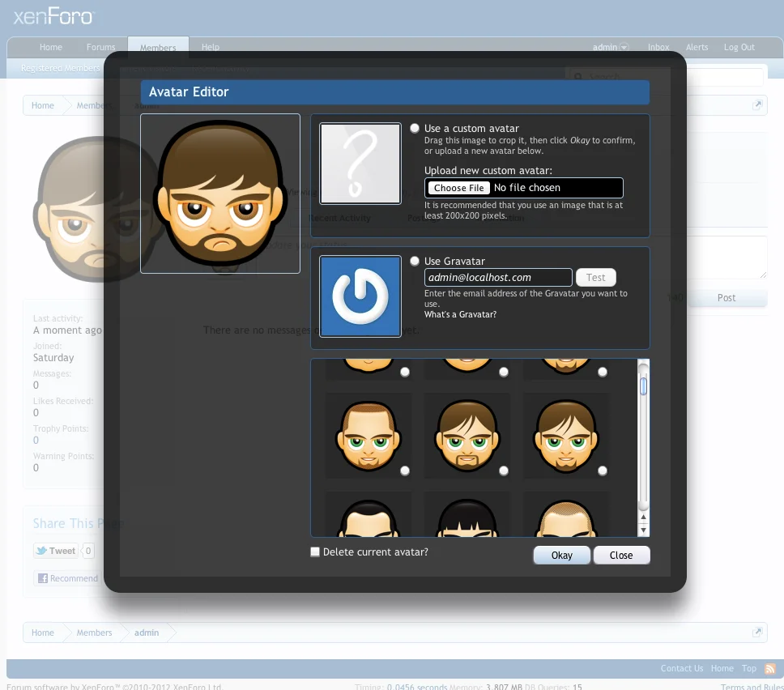Click Home in the bottom breadcrumb
Screen dimensions: 784x690
tap(42, 632)
